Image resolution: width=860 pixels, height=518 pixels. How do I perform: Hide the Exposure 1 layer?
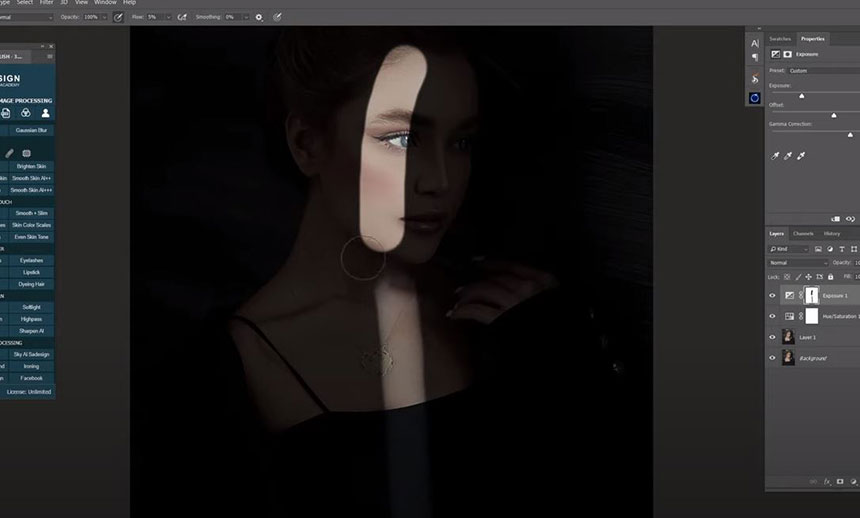pos(772,295)
